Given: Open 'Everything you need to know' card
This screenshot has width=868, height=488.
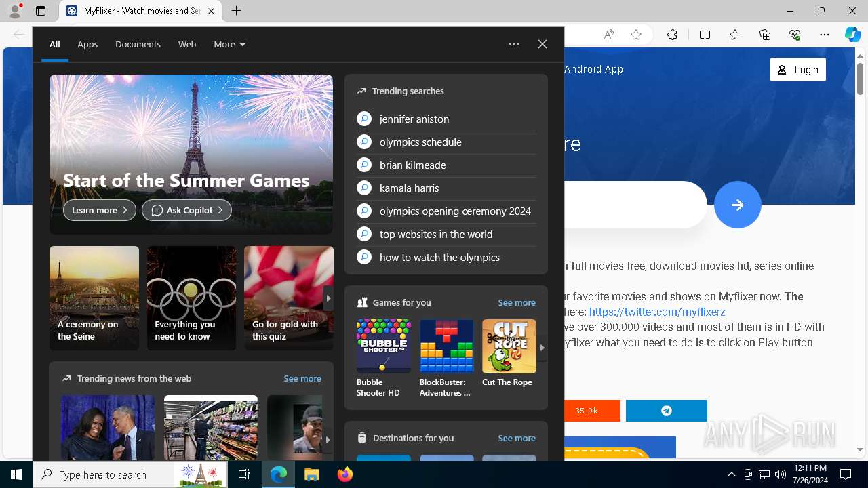Looking at the screenshot, I should 192,298.
